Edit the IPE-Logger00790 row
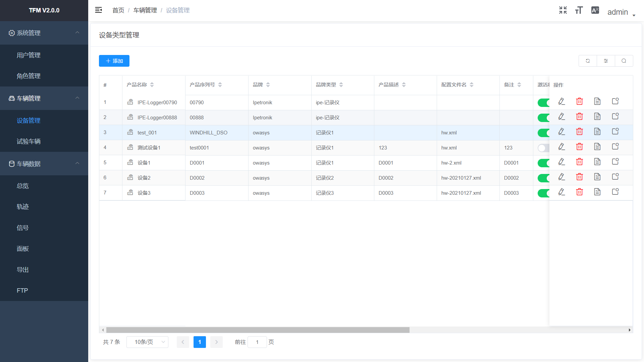 pyautogui.click(x=561, y=101)
